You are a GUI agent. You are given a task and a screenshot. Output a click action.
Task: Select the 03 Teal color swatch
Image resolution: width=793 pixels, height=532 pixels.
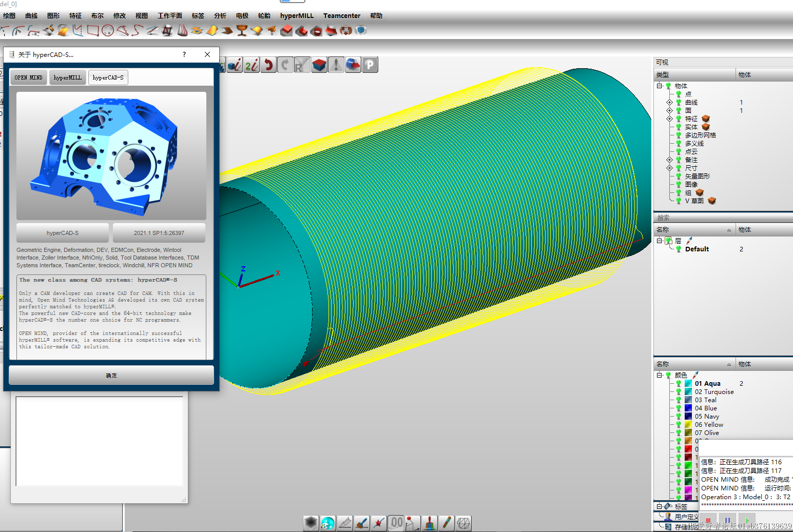[x=689, y=400]
